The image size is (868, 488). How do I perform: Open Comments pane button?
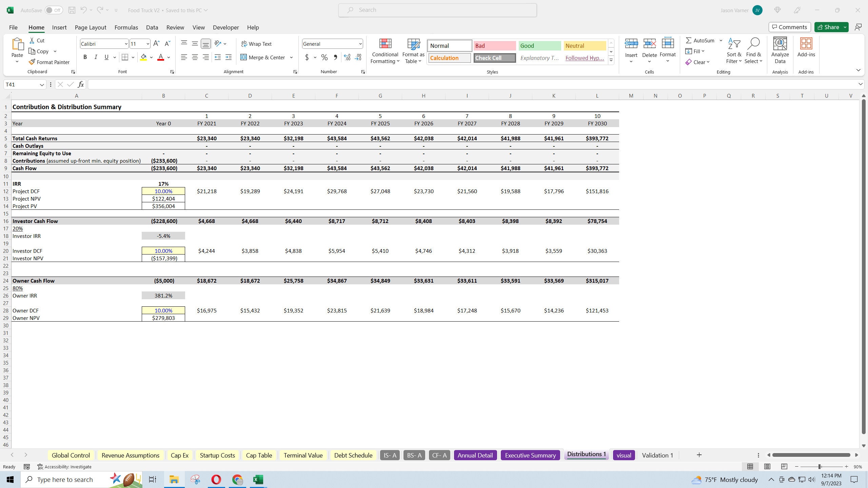pyautogui.click(x=790, y=27)
